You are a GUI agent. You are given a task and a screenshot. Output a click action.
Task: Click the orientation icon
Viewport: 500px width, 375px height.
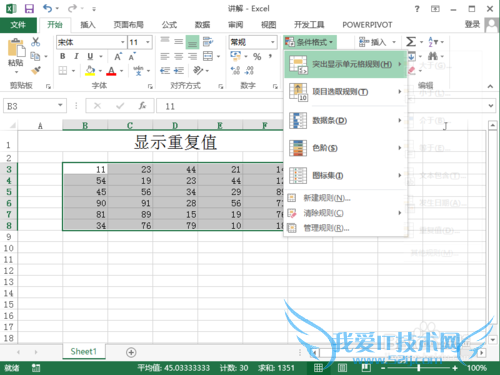[x=198, y=70]
